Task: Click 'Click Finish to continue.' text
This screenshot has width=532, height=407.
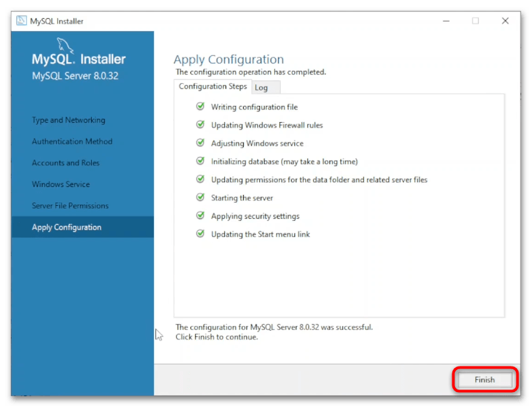Action: click(217, 337)
